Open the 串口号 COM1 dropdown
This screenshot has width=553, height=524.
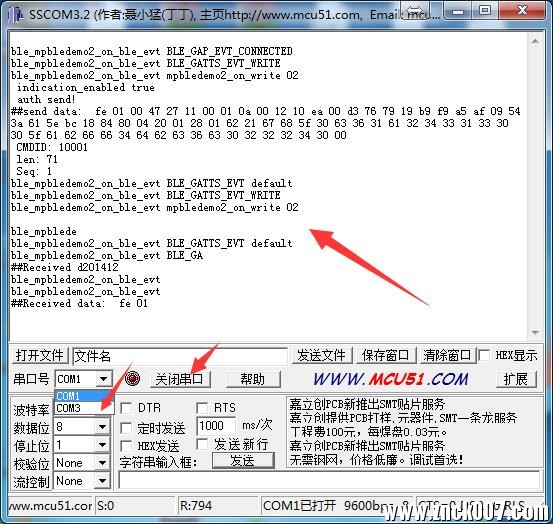(103, 379)
